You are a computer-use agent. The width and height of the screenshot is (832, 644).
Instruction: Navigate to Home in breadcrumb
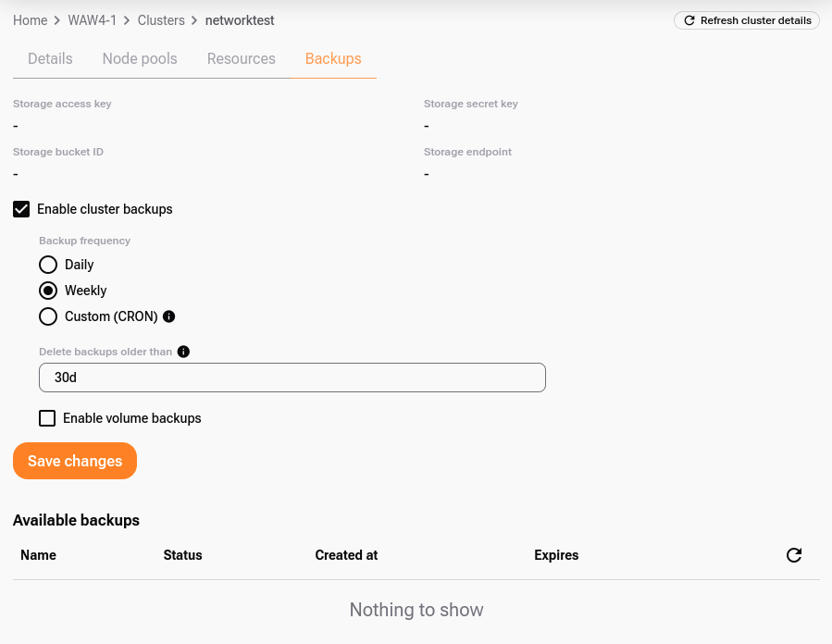tap(30, 20)
